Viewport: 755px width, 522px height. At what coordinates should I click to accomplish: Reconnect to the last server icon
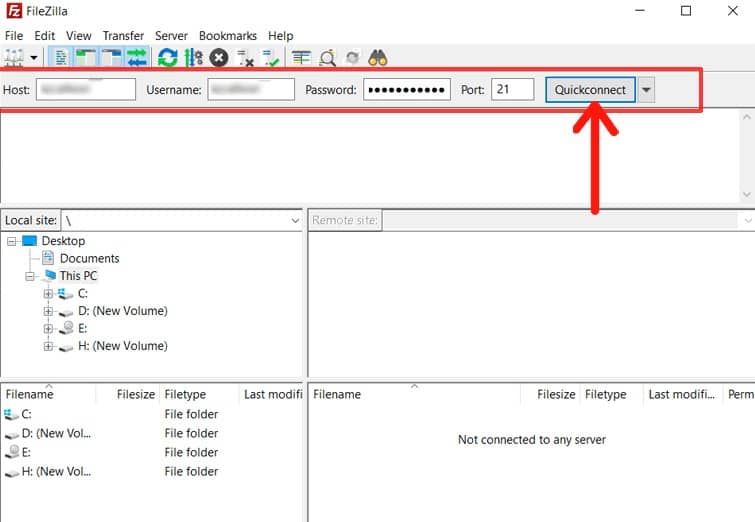point(269,58)
